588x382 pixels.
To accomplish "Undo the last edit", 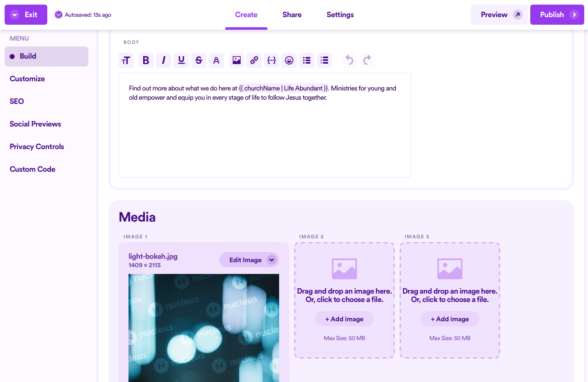I will coord(349,60).
